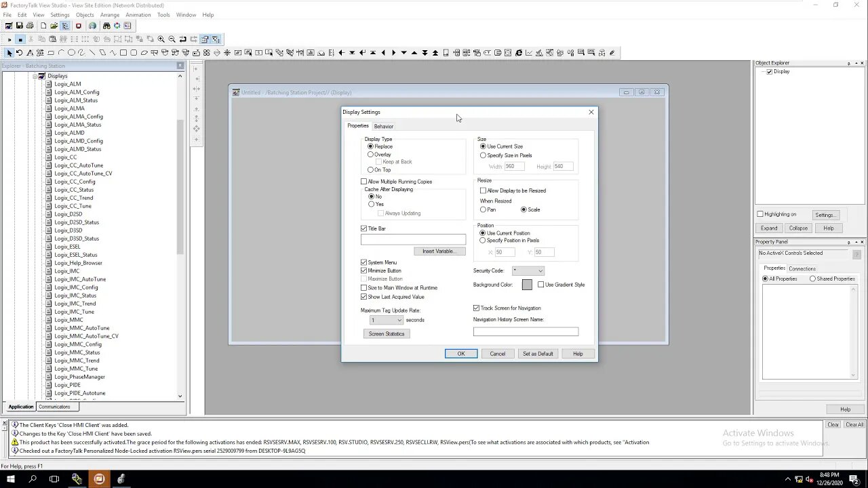Select the Rectangle drawing tool
868x488 pixels.
click(123, 53)
